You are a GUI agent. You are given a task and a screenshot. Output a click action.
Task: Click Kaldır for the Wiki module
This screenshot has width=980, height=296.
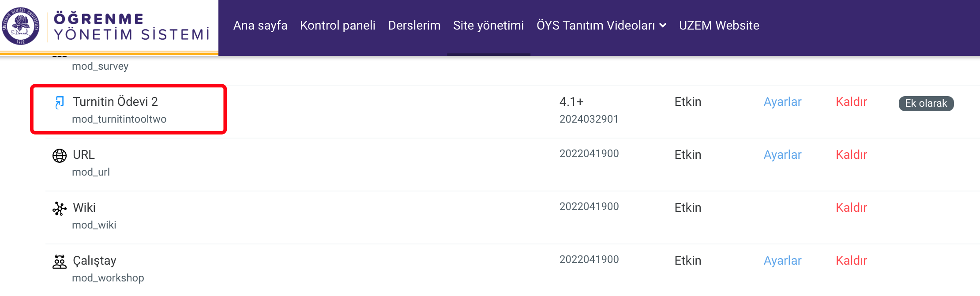pos(851,208)
